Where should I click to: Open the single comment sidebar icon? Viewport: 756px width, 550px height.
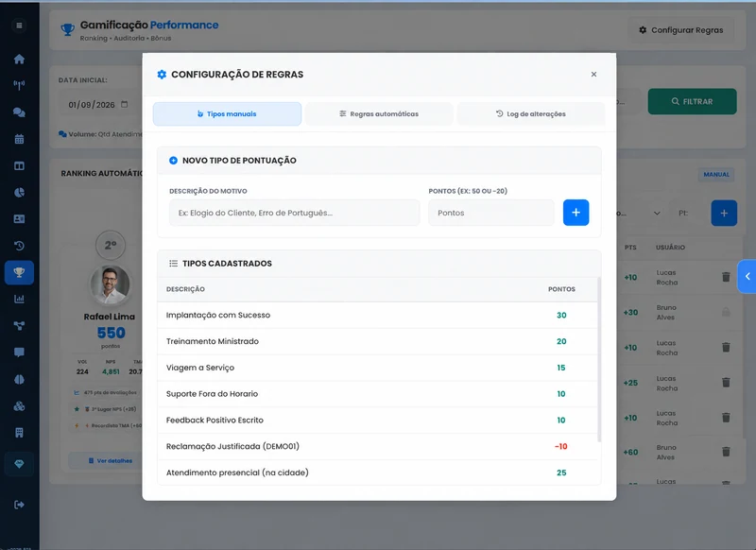pyautogui.click(x=19, y=352)
